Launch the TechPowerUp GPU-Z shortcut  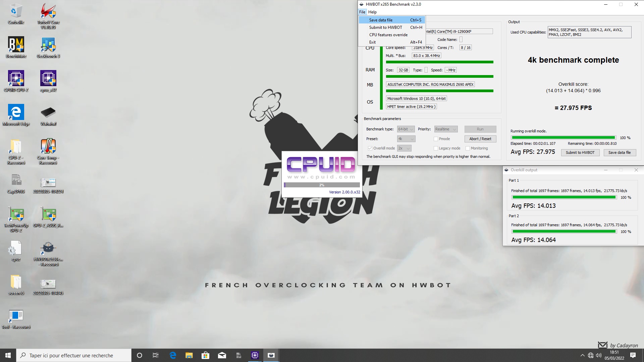(x=16, y=219)
